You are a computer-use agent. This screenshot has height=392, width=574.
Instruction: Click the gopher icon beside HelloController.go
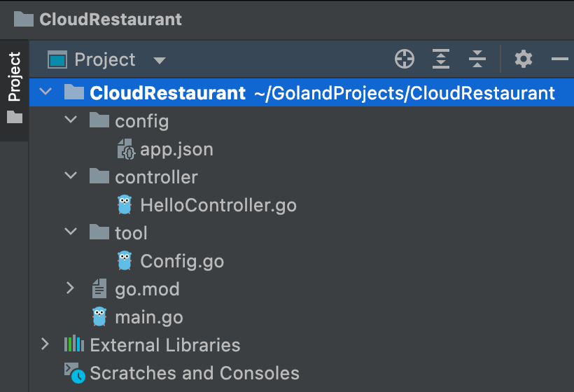(125, 205)
